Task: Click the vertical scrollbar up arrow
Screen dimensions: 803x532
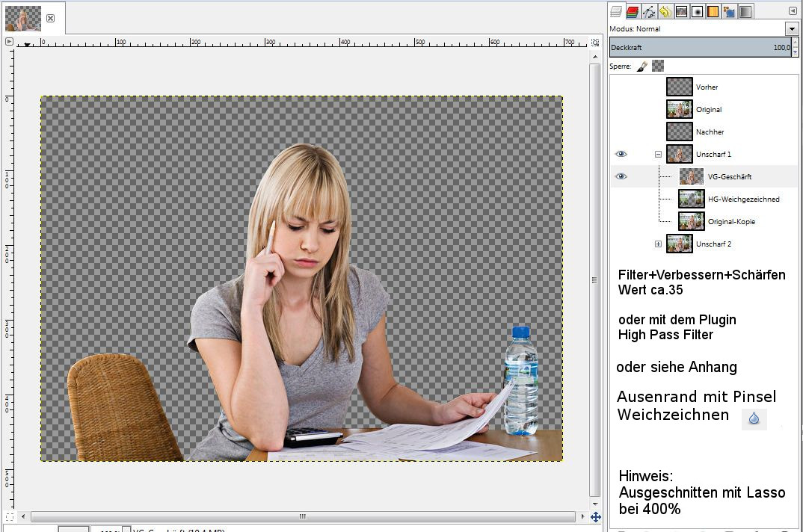Action: pos(595,56)
